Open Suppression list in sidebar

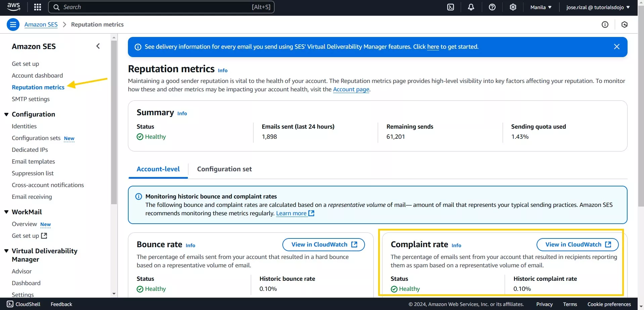coord(33,173)
